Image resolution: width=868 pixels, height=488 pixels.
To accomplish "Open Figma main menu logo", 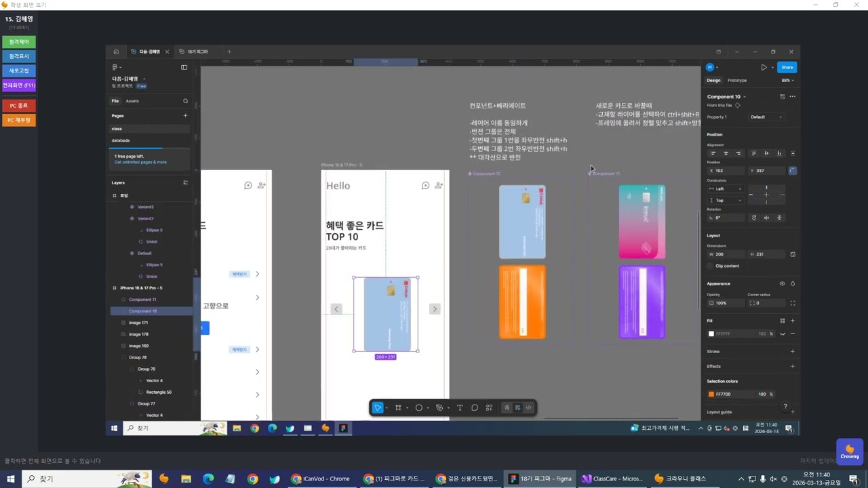I will (115, 67).
